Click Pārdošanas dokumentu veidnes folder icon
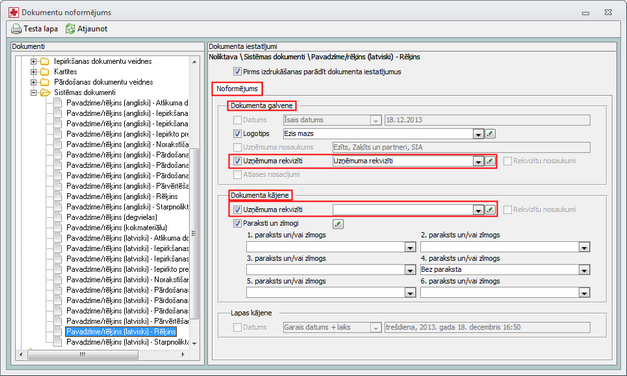 [45, 82]
